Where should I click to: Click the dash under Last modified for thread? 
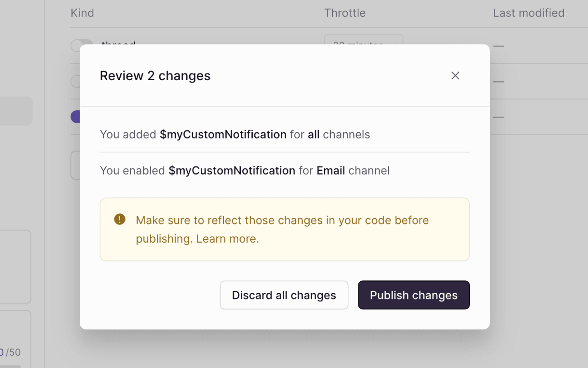tap(498, 46)
